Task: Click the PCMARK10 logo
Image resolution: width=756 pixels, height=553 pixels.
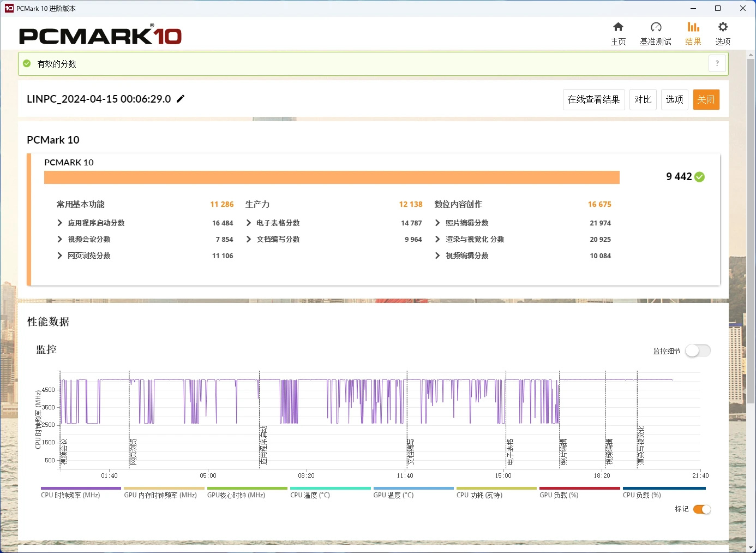Action: 100,36
